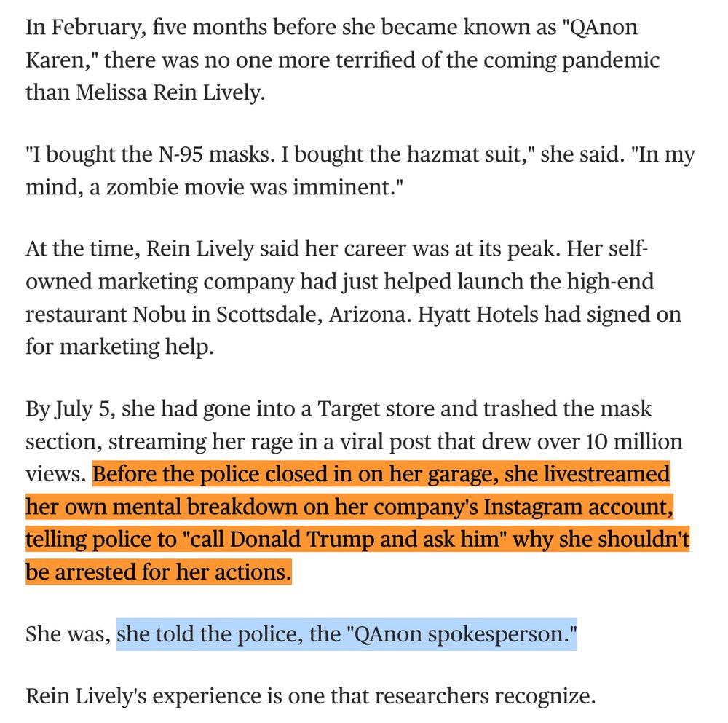
Task: Click the blue selected "QAnon spokesperson" text
Action: [347, 634]
